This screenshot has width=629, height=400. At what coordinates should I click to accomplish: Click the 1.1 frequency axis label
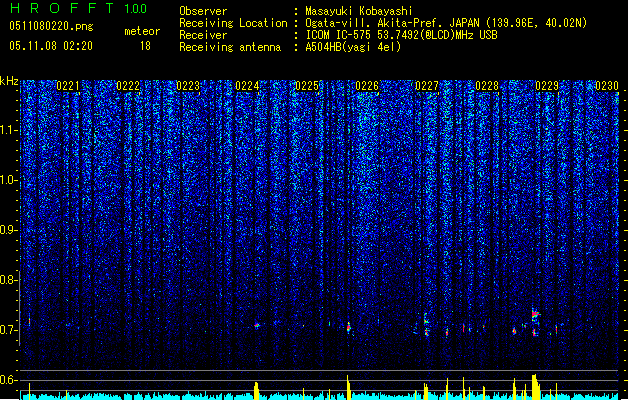click(9, 130)
